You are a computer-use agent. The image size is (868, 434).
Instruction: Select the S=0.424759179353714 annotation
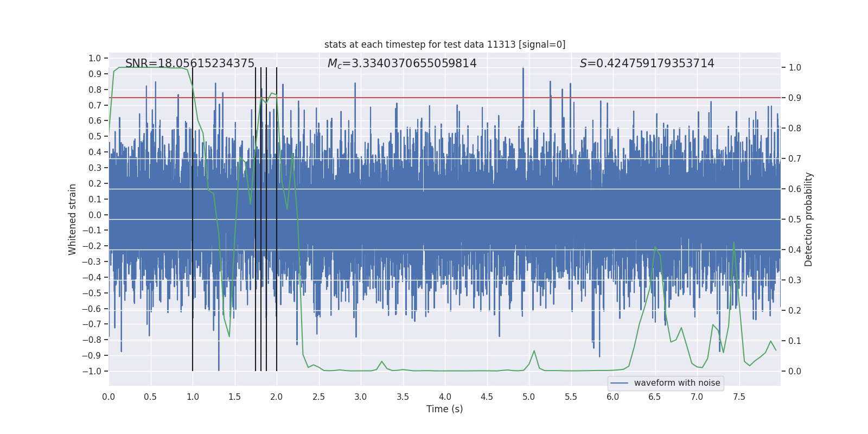click(x=647, y=63)
